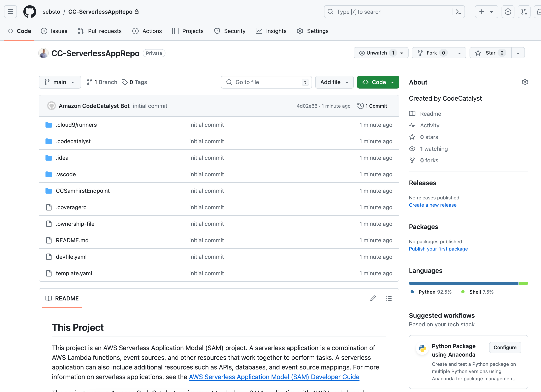Expand the Code dropdown caret
The width and height of the screenshot is (541, 392).
tap(393, 82)
